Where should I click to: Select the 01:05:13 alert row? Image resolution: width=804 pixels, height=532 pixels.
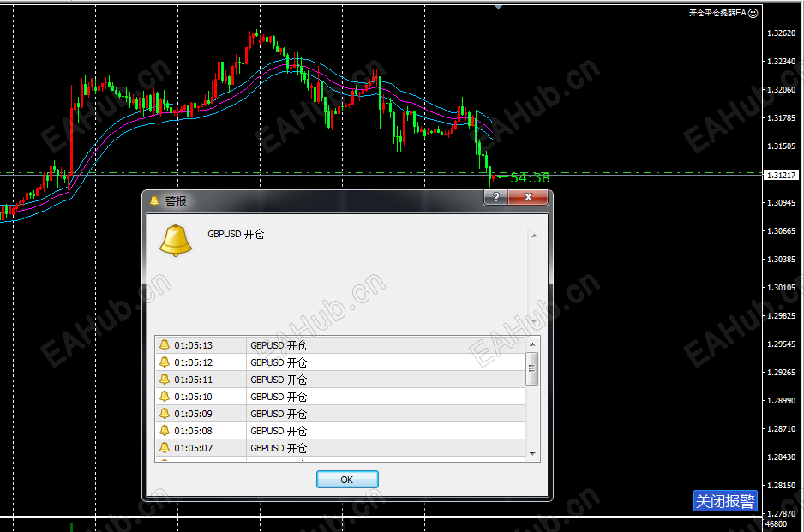click(340, 345)
